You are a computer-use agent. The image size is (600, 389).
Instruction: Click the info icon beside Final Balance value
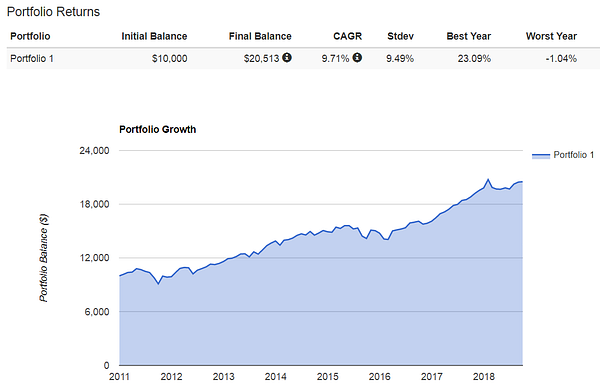(x=287, y=58)
